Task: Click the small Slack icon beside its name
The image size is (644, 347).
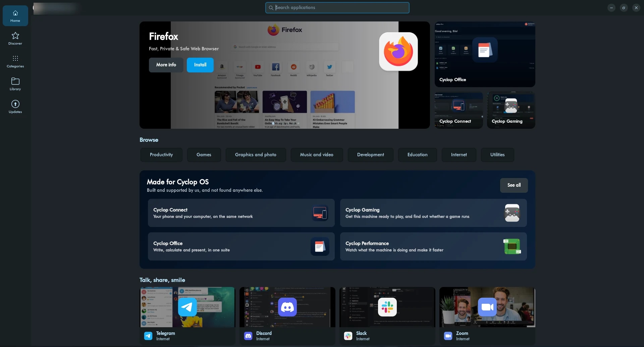Action: pos(348,336)
